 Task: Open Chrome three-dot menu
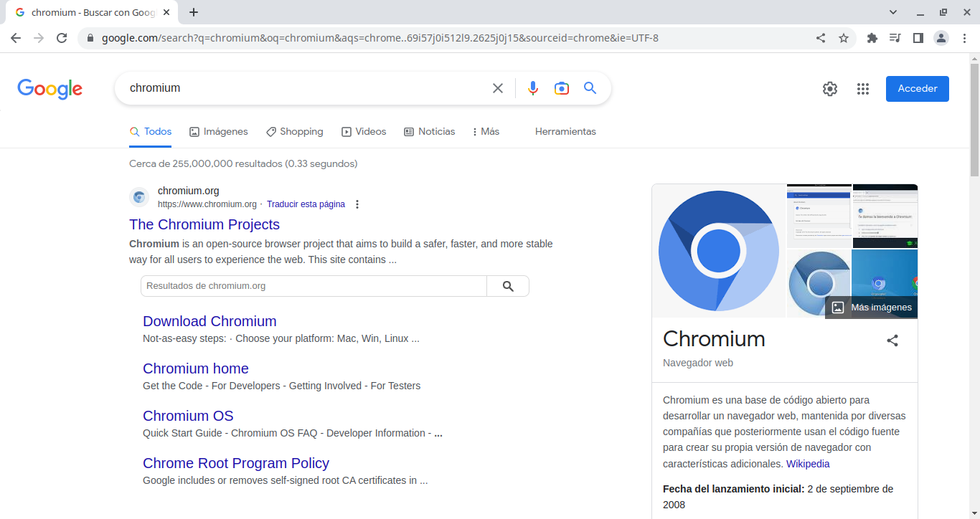point(965,38)
